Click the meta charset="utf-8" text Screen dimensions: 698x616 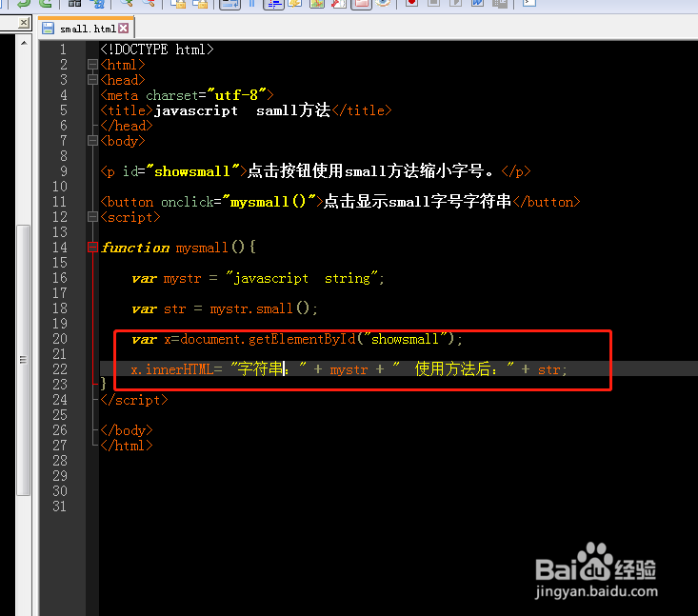pyautogui.click(x=187, y=95)
